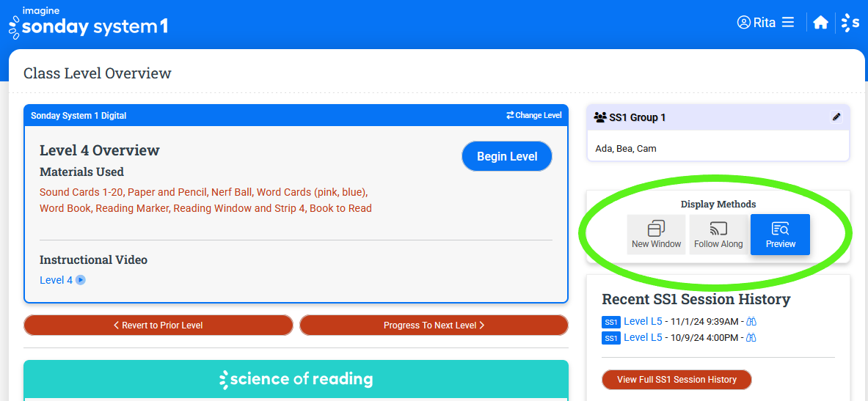Open Level L5 session from 10/9/24
This screenshot has width=868, height=401.
click(x=643, y=337)
